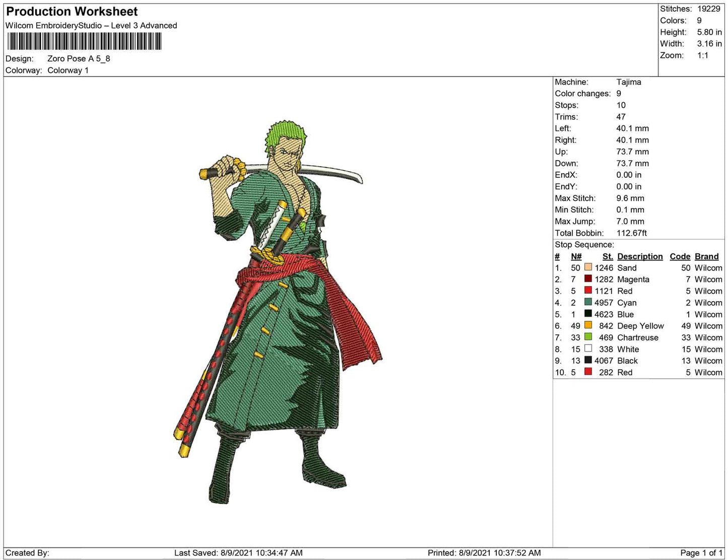Click the Description column header

coord(639,256)
